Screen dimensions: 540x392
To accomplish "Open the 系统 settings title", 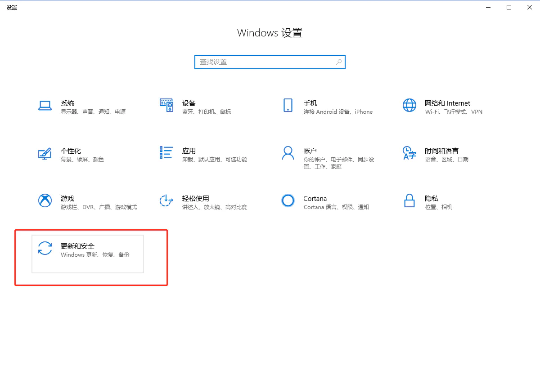I will coord(67,103).
